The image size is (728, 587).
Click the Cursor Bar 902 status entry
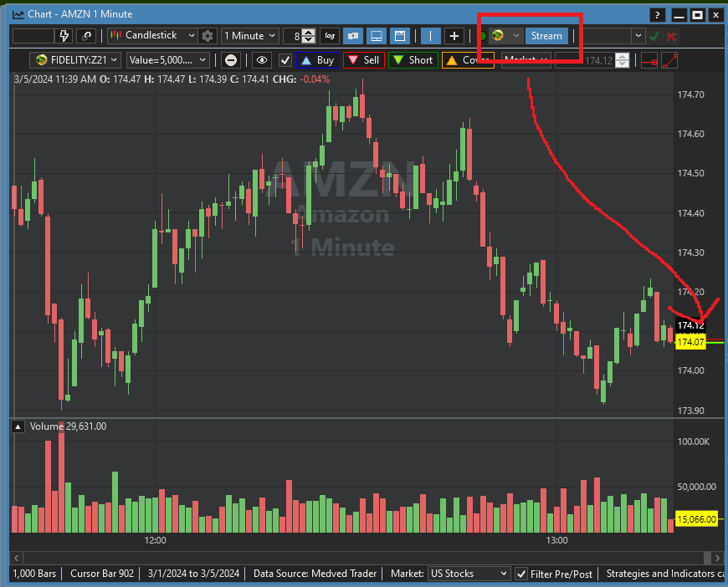coord(102,574)
